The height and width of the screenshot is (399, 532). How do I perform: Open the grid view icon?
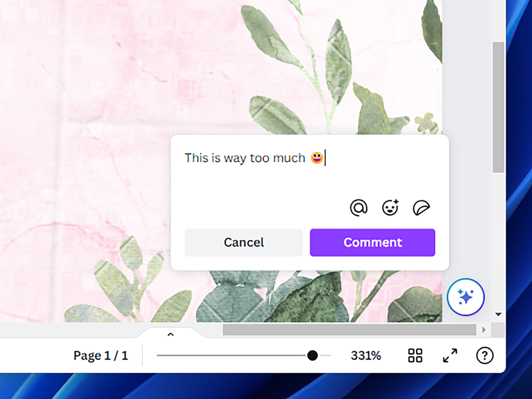tap(415, 355)
